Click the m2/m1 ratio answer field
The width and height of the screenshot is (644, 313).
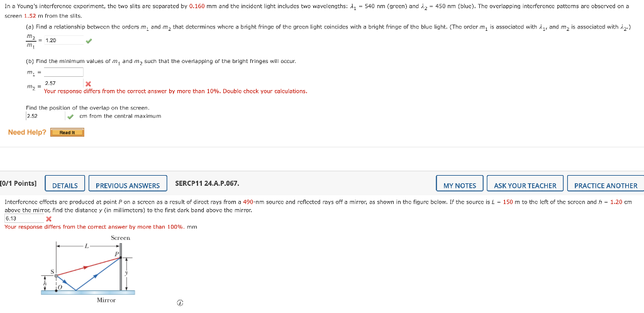pos(64,40)
